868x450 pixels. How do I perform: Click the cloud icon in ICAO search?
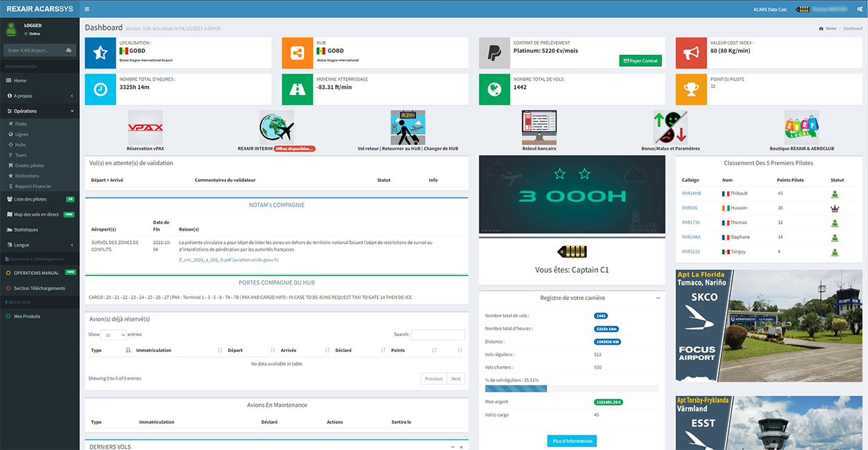pyautogui.click(x=69, y=51)
